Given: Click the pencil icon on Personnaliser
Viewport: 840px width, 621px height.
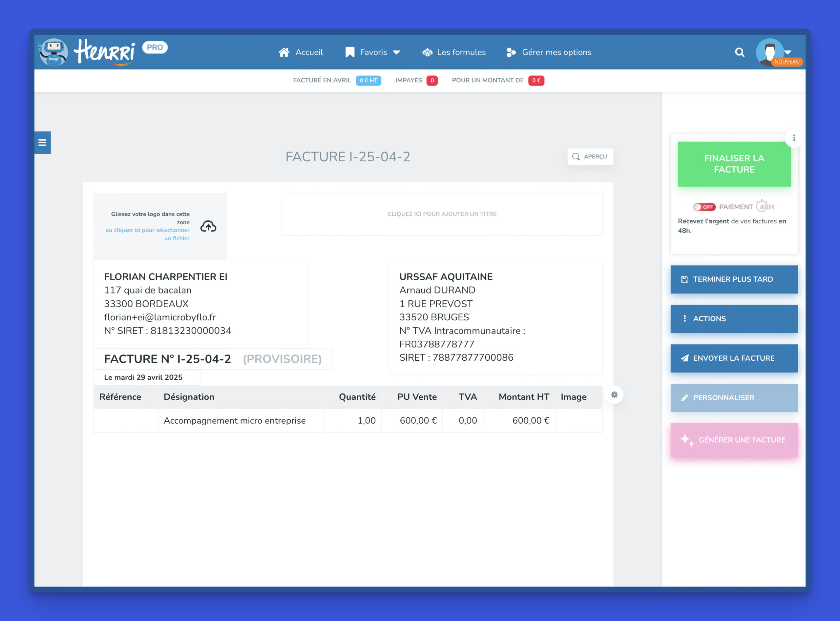Looking at the screenshot, I should [685, 398].
